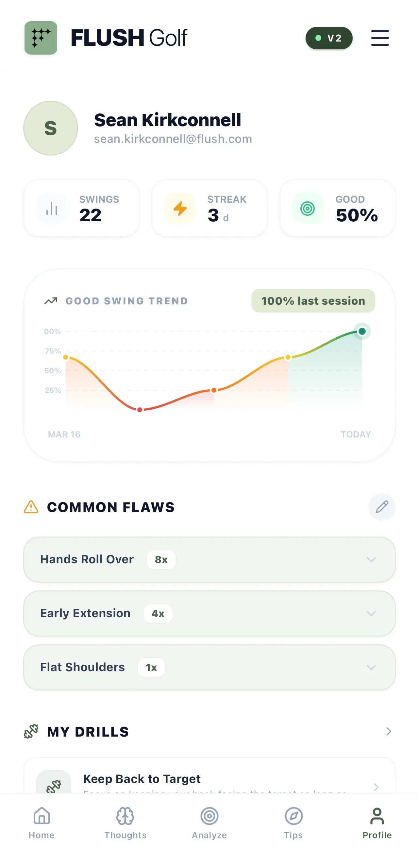Click the edit pencil next to Common Flaws
419x868 pixels.
(382, 507)
